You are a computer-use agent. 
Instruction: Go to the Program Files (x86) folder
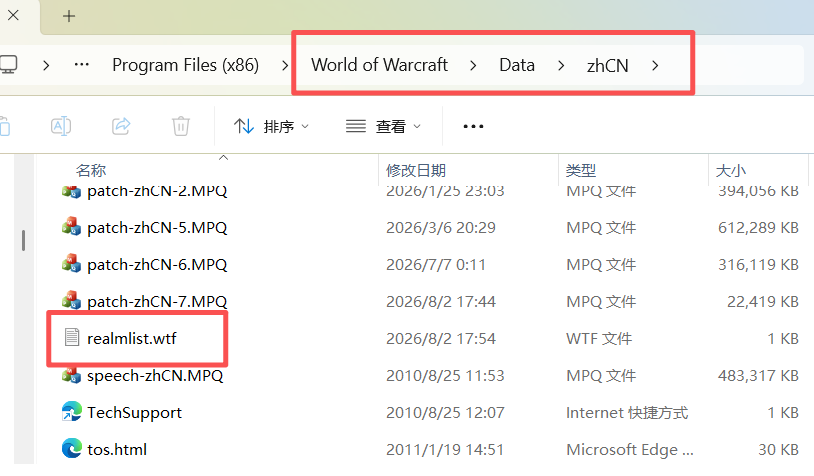click(x=185, y=65)
